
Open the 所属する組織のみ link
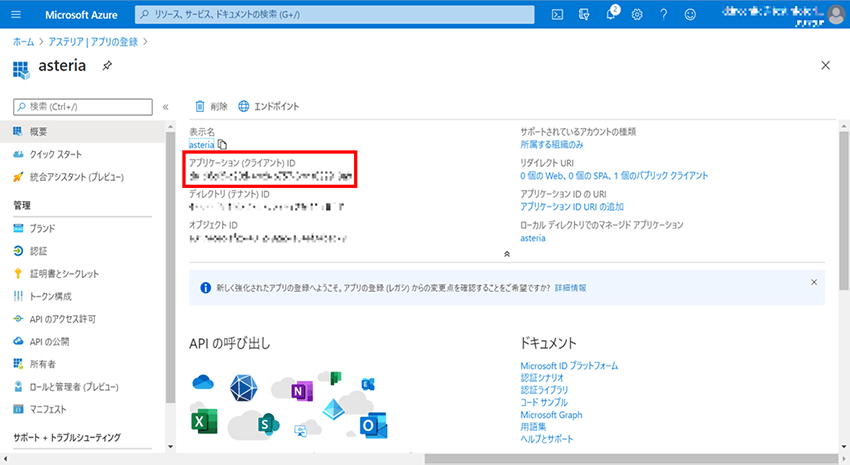click(x=552, y=145)
